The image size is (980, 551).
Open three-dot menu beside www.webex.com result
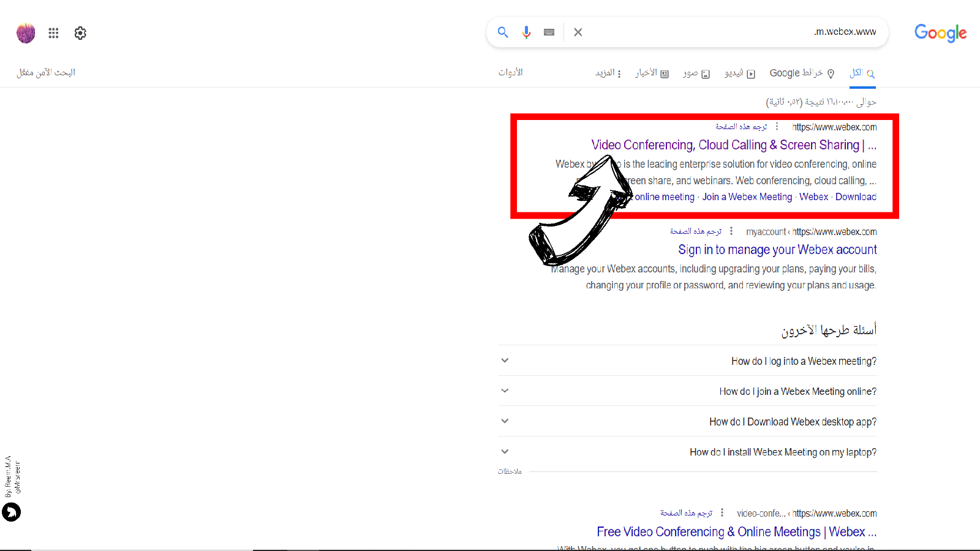point(777,127)
